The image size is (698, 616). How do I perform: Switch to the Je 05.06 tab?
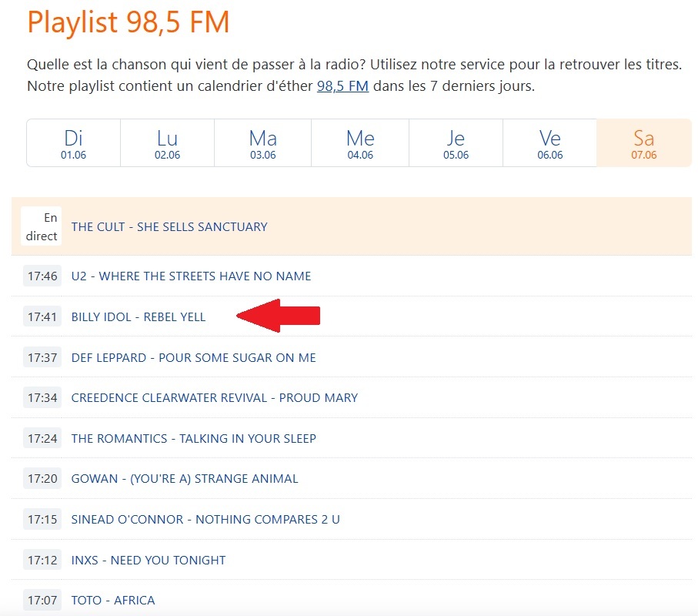point(456,143)
